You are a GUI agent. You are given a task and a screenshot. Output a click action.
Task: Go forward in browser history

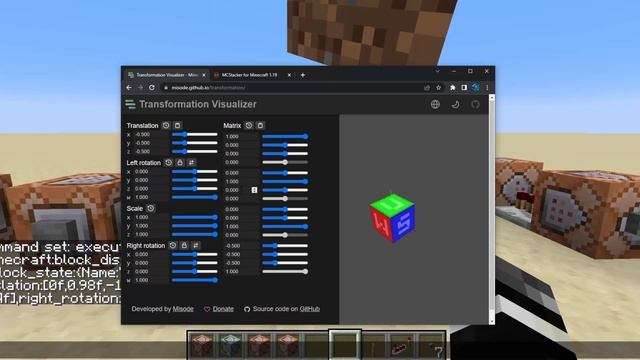pos(140,88)
